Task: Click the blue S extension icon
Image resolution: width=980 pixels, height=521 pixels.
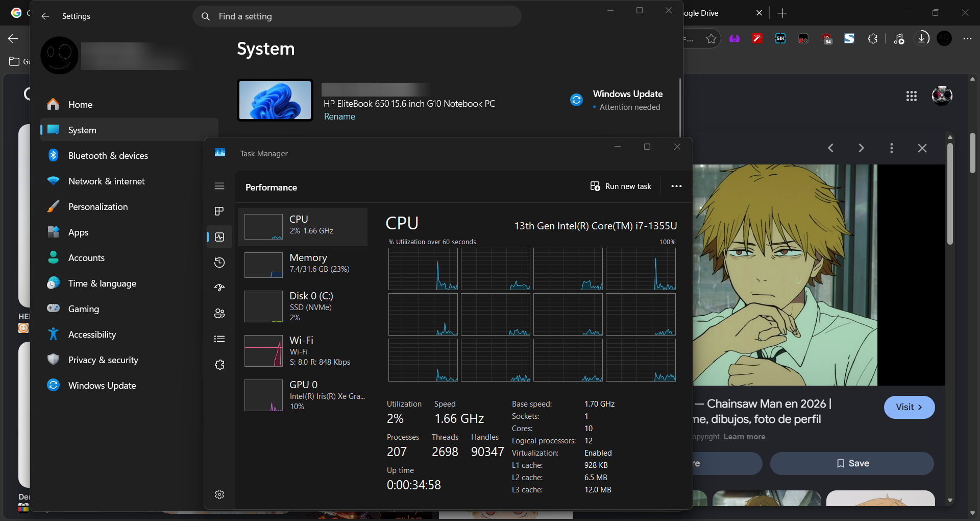Action: point(849,39)
